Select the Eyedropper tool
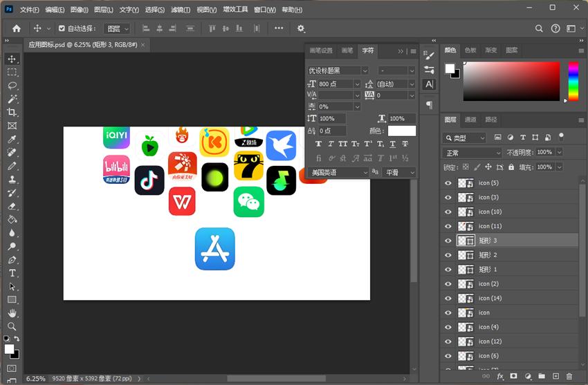The height and width of the screenshot is (385, 588). [x=12, y=140]
